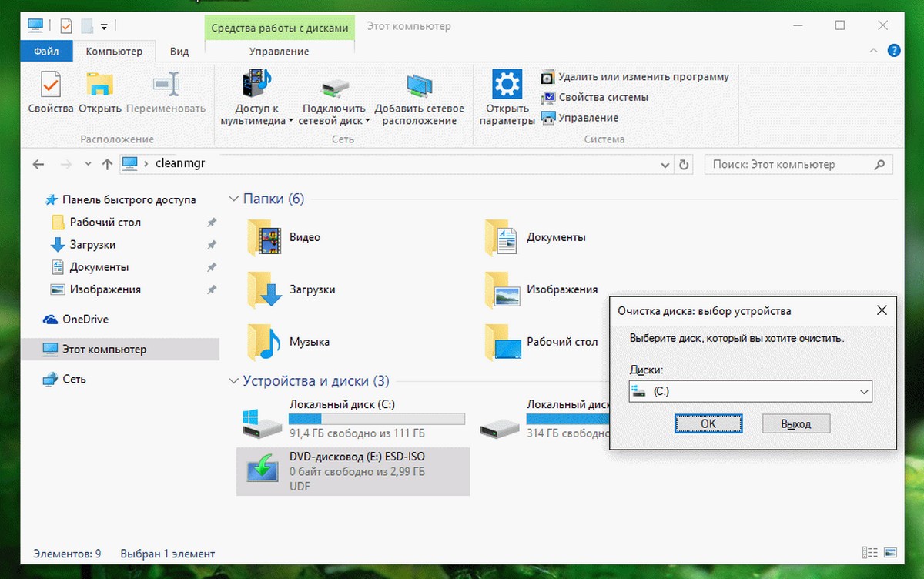Click the C: drive capacity bar

377,419
